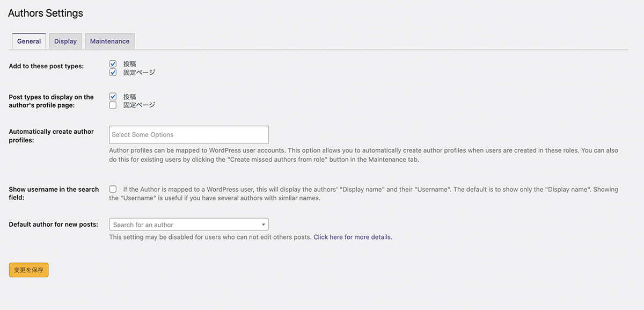Enable Show username in the search field

(x=113, y=189)
